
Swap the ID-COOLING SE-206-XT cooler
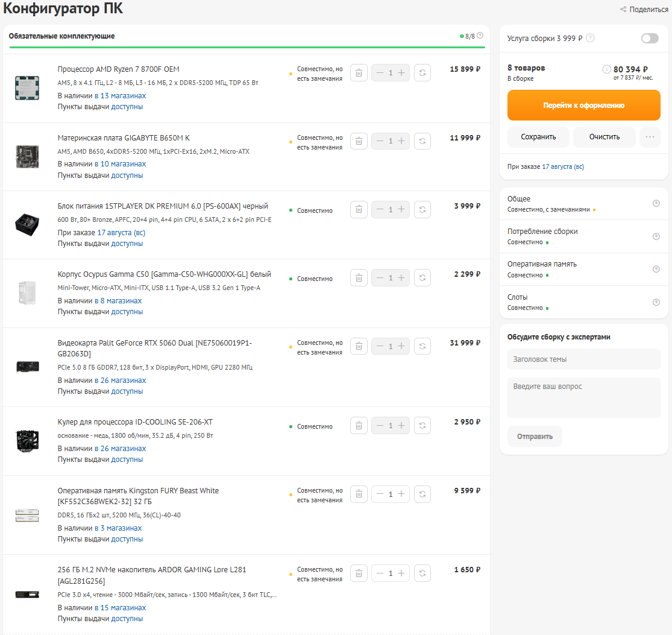(422, 426)
